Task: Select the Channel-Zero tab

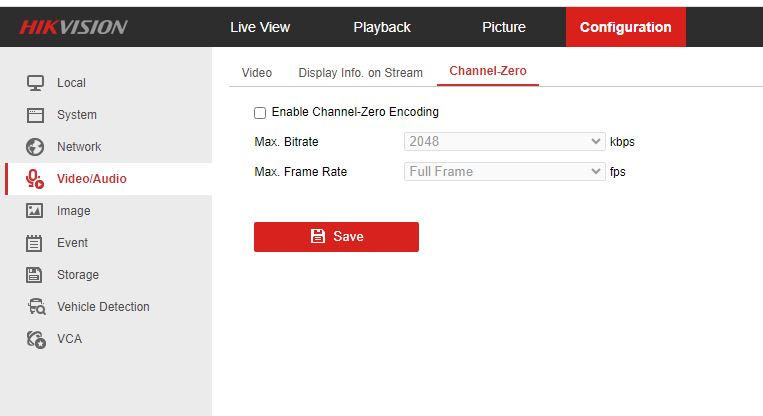Action: click(487, 72)
